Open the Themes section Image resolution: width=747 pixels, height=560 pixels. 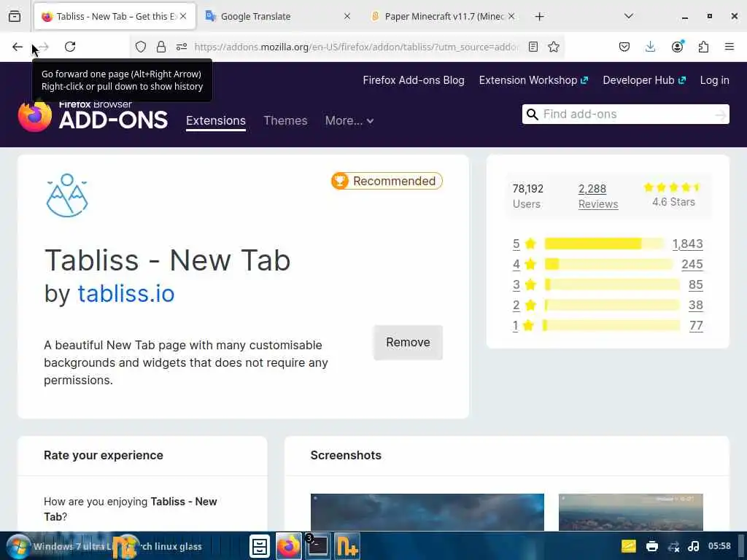(x=285, y=120)
